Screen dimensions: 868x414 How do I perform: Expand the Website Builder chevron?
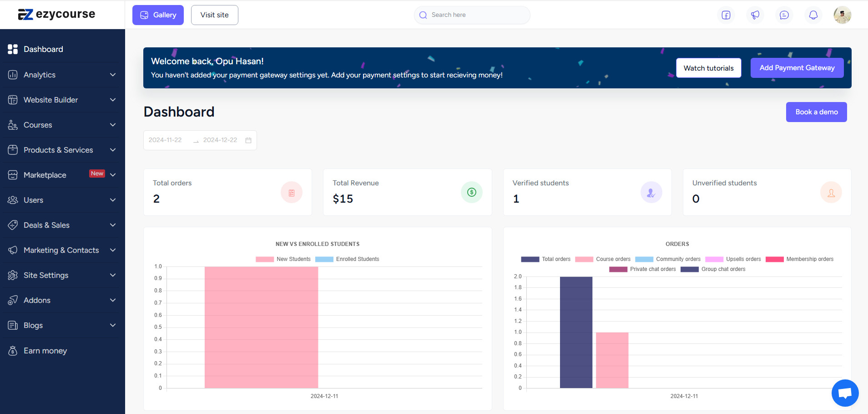[x=113, y=100]
